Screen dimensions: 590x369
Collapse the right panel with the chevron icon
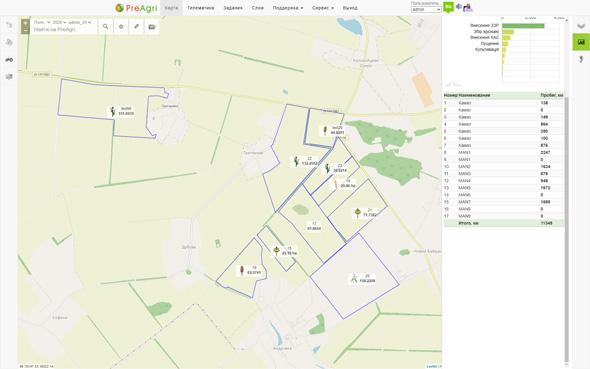[x=581, y=26]
